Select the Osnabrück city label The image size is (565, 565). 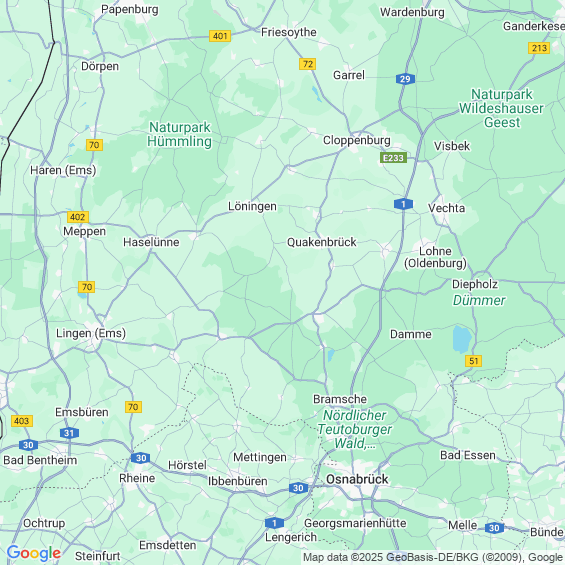pos(357,479)
